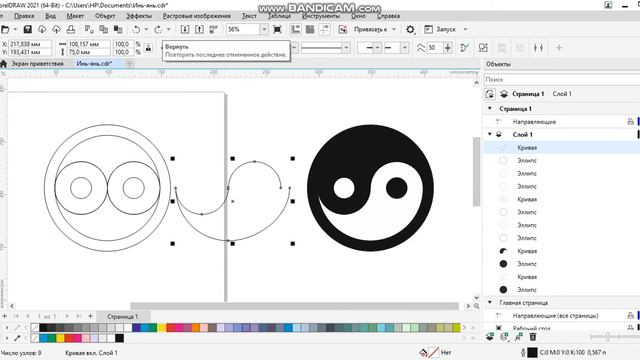Open the end arrowhead dropdown

point(404,48)
